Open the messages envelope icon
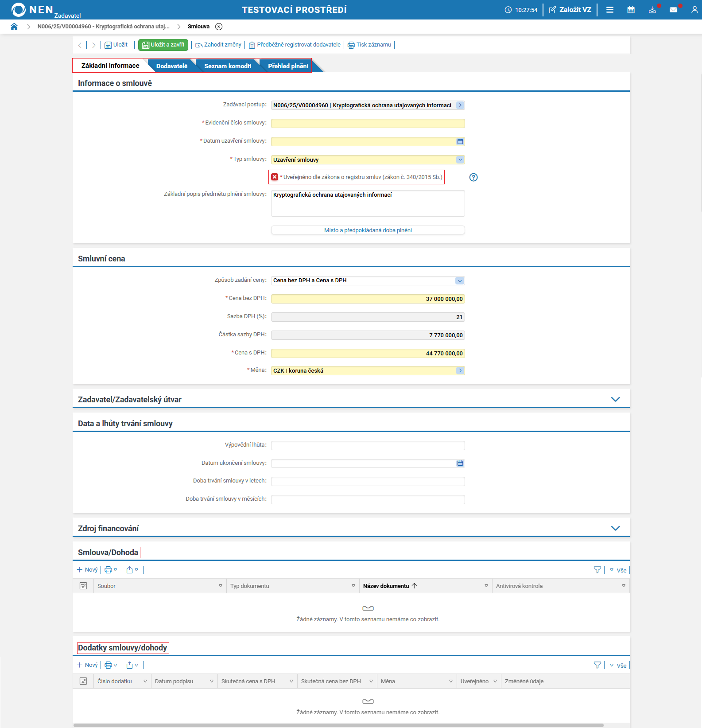The image size is (702, 728). pos(673,10)
